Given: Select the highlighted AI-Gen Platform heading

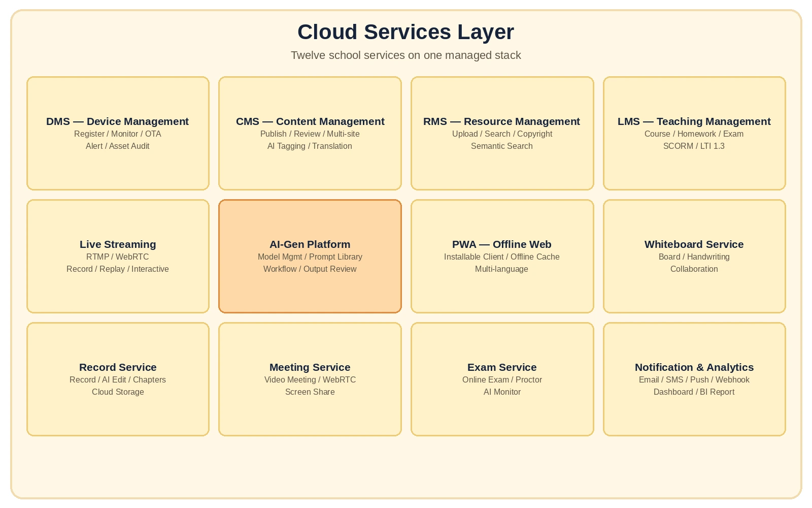Looking at the screenshot, I should click(x=310, y=244).
